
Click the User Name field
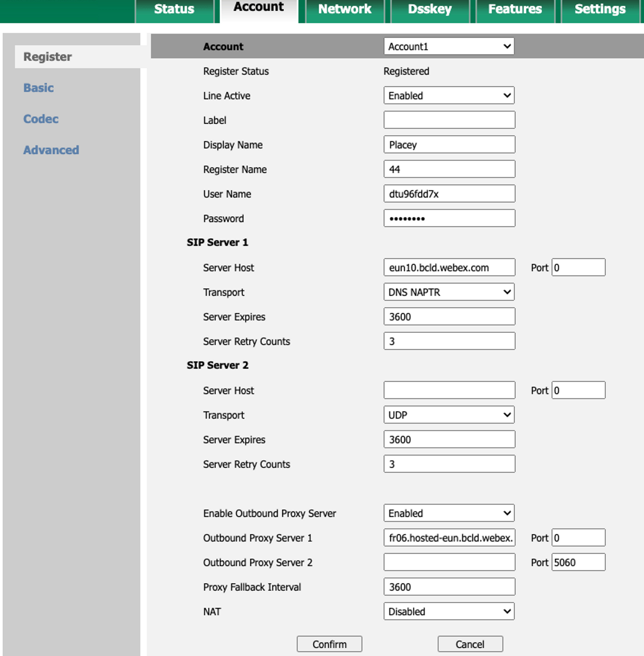point(450,194)
